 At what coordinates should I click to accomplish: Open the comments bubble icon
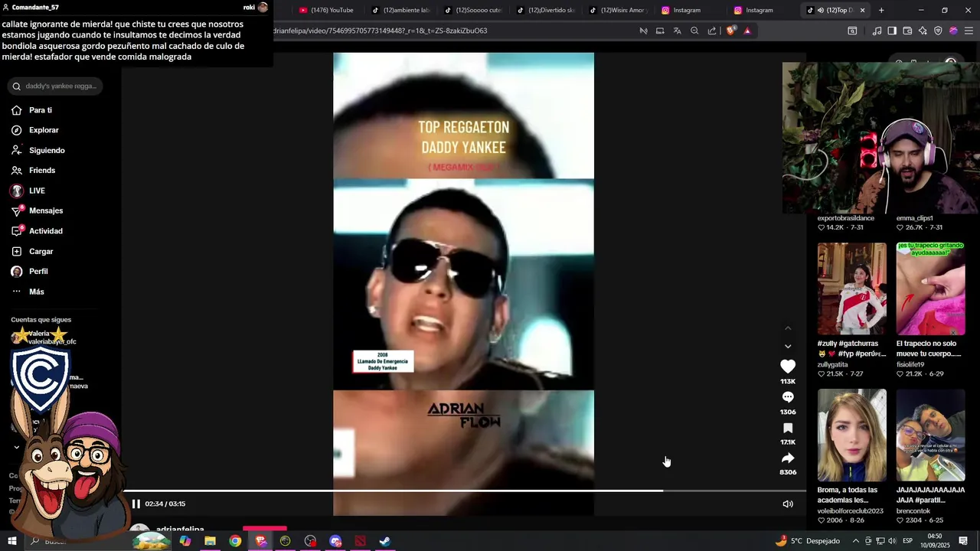click(788, 397)
